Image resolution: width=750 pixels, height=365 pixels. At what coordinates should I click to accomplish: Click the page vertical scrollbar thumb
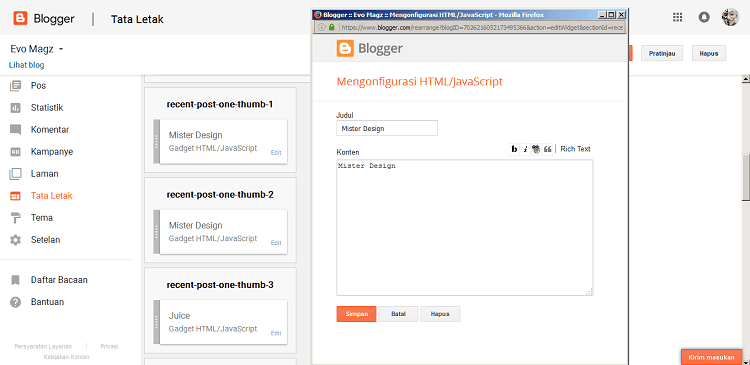(745, 177)
